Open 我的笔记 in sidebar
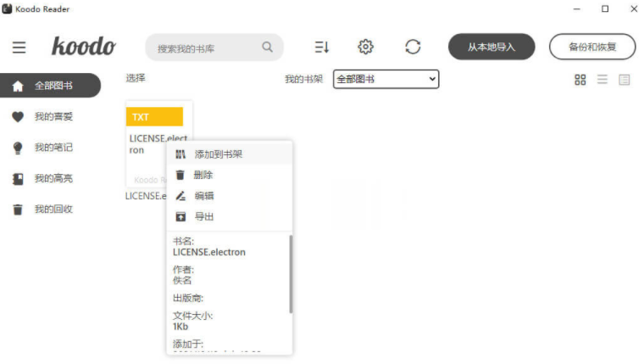644x364 pixels. click(x=53, y=147)
